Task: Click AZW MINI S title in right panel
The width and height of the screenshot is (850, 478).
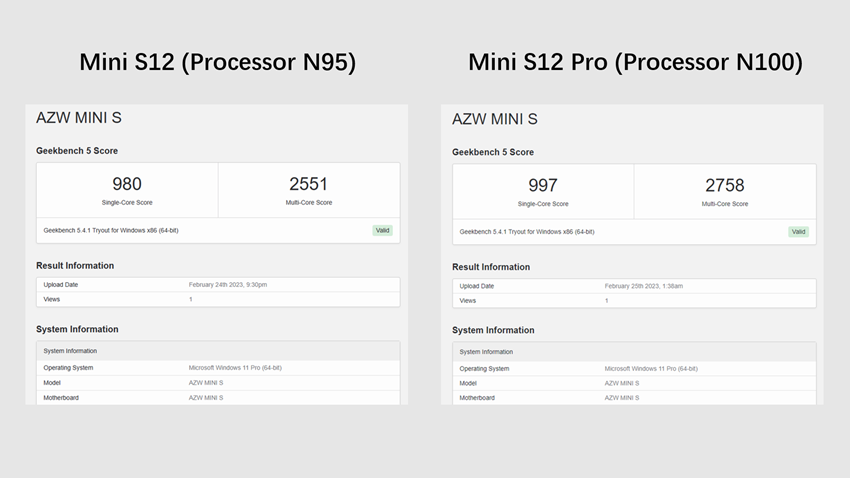Action: (x=495, y=119)
